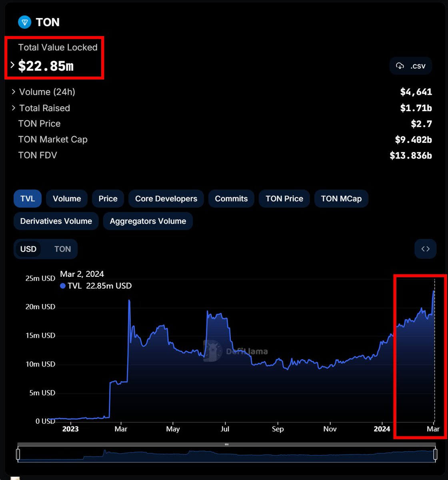Click the 2023 axis label

(70, 429)
